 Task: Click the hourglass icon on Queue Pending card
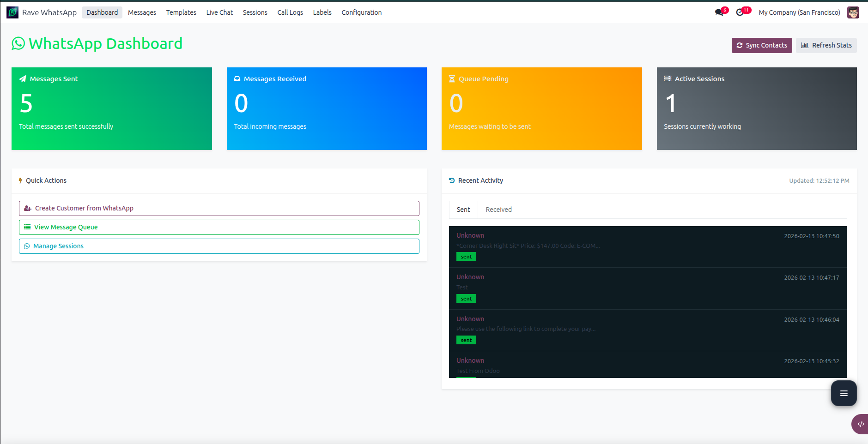[451, 78]
